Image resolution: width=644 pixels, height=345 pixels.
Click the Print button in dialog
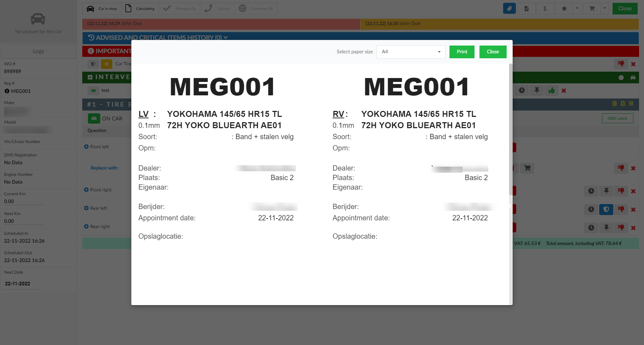(462, 52)
